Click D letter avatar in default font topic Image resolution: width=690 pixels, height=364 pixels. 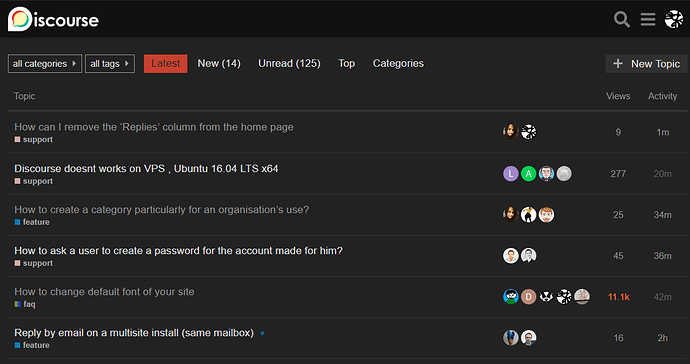coord(529,297)
